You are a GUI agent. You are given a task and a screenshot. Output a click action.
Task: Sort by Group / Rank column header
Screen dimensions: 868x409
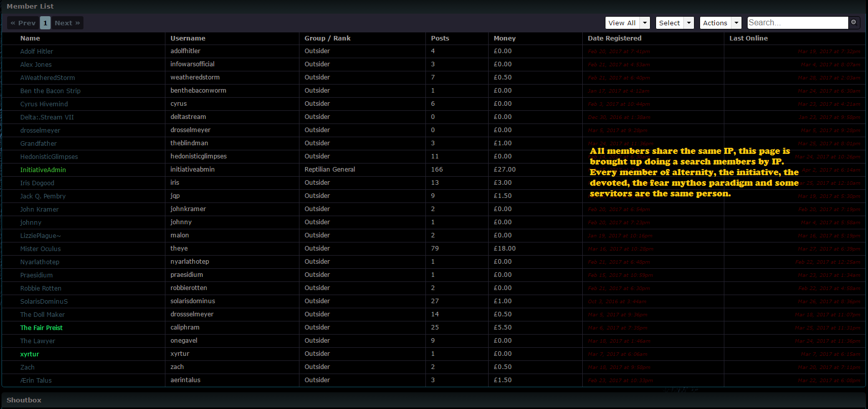tap(327, 38)
